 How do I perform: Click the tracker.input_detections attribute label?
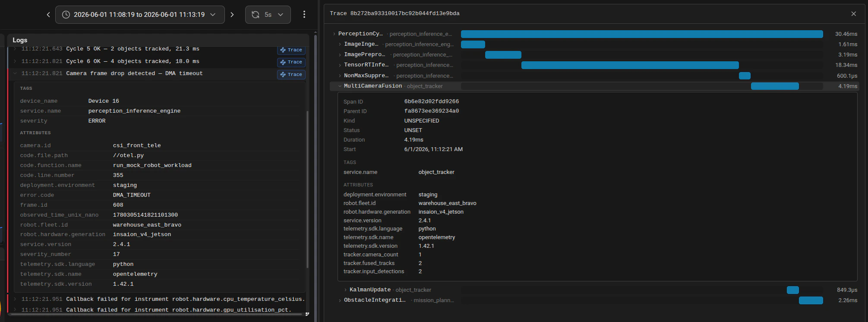tap(374, 271)
